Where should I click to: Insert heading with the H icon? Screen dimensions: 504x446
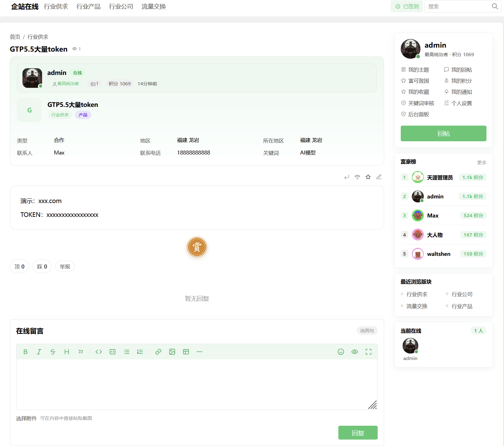pos(66,352)
